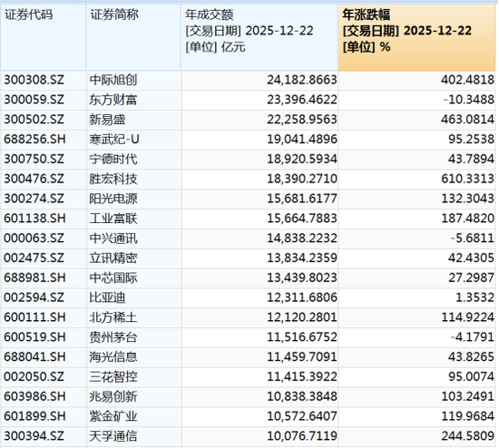Select stock code 300059.SZ

(x=34, y=100)
